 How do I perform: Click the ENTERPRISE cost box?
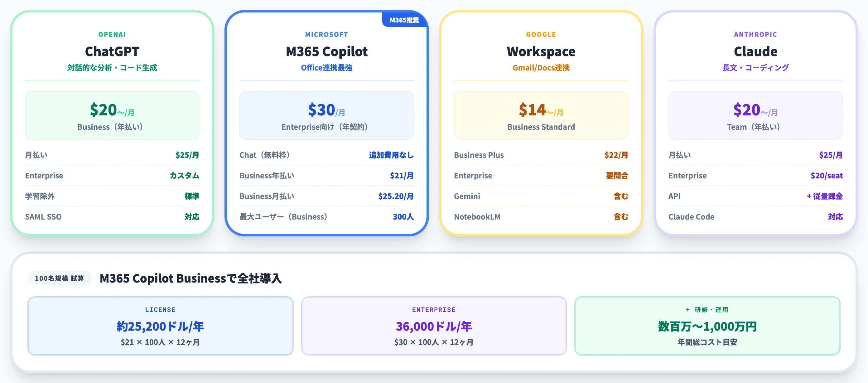434,326
